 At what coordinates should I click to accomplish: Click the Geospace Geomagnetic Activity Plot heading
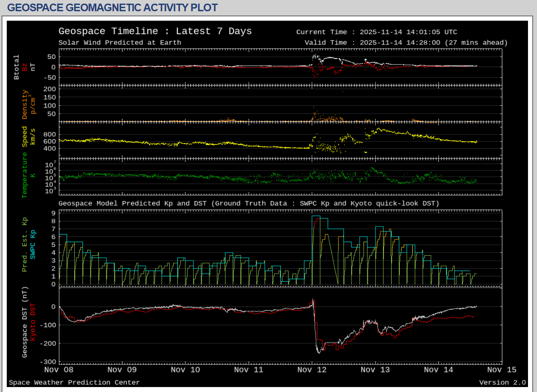click(x=113, y=8)
